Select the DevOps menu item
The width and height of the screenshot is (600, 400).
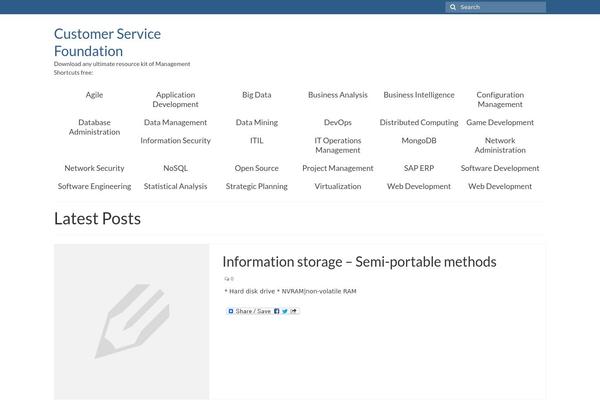point(338,122)
